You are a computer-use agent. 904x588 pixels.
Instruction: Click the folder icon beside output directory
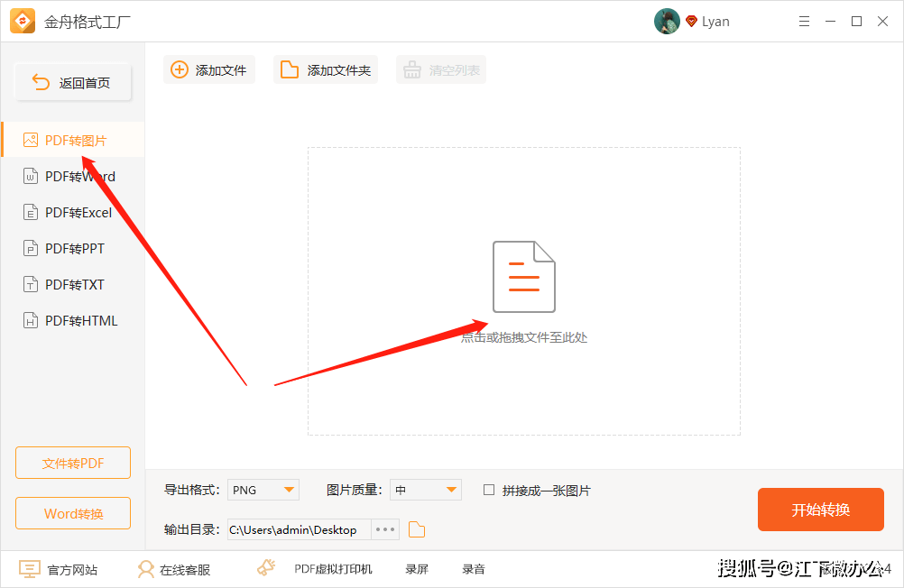416,529
